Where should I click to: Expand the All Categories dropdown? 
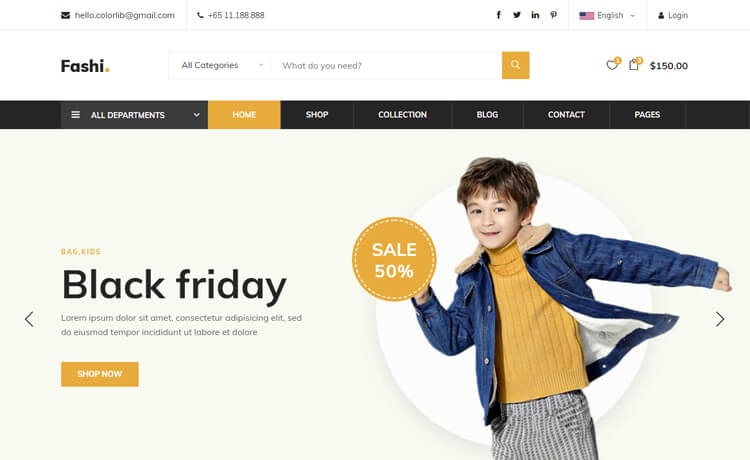point(222,66)
